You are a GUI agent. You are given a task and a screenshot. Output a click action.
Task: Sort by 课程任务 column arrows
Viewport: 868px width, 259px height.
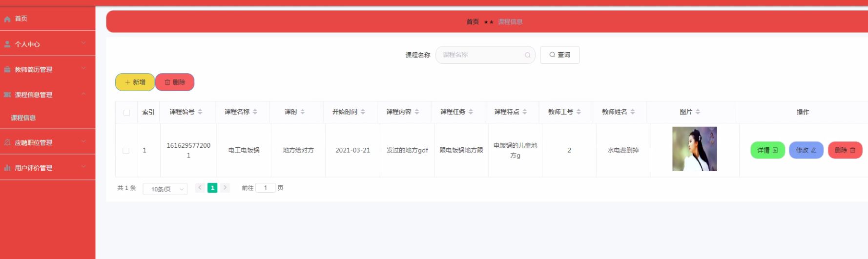coord(471,112)
